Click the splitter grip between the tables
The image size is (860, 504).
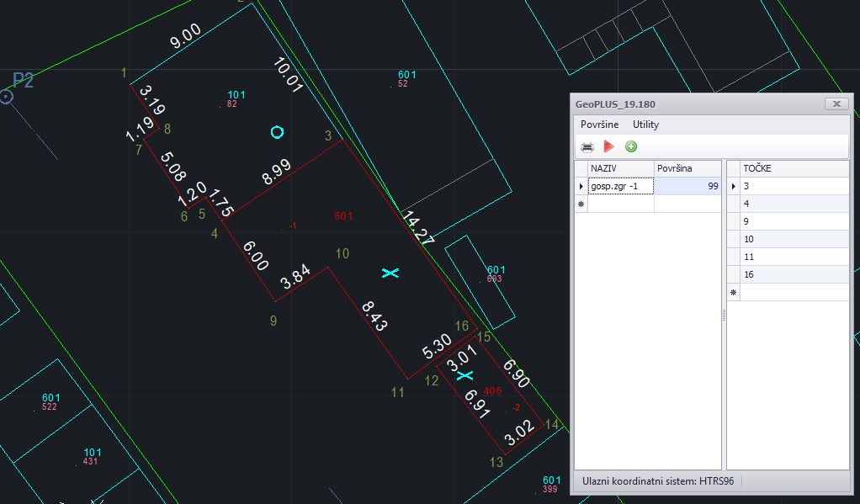pos(724,315)
